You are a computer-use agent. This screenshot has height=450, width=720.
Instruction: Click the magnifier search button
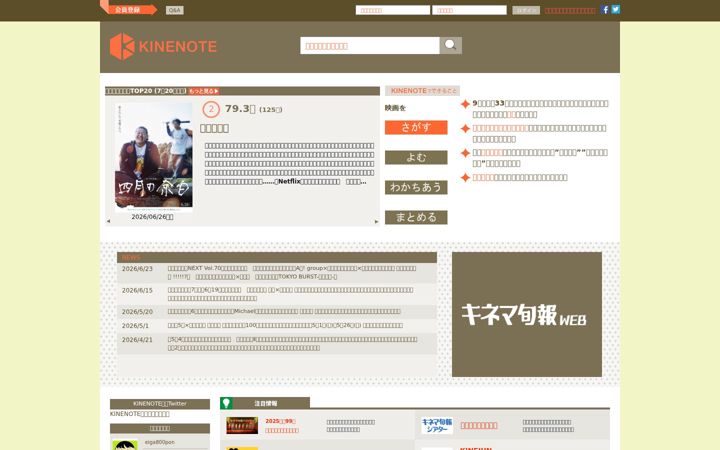pyautogui.click(x=450, y=45)
